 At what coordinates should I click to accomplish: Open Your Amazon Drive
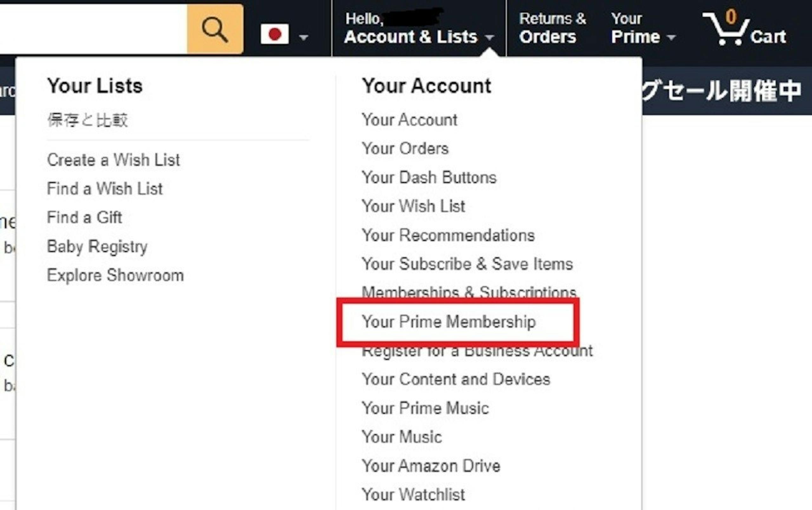pyautogui.click(x=431, y=466)
